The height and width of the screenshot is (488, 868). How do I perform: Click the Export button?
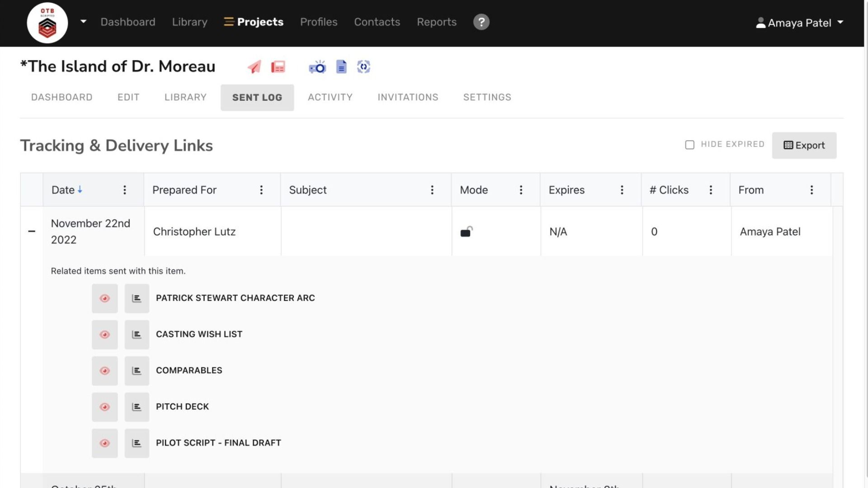tap(804, 145)
